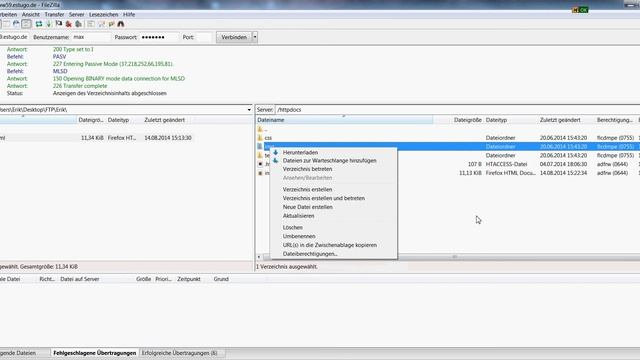Open the Server menu
Viewport: 640px width, 360px height.
tap(76, 14)
